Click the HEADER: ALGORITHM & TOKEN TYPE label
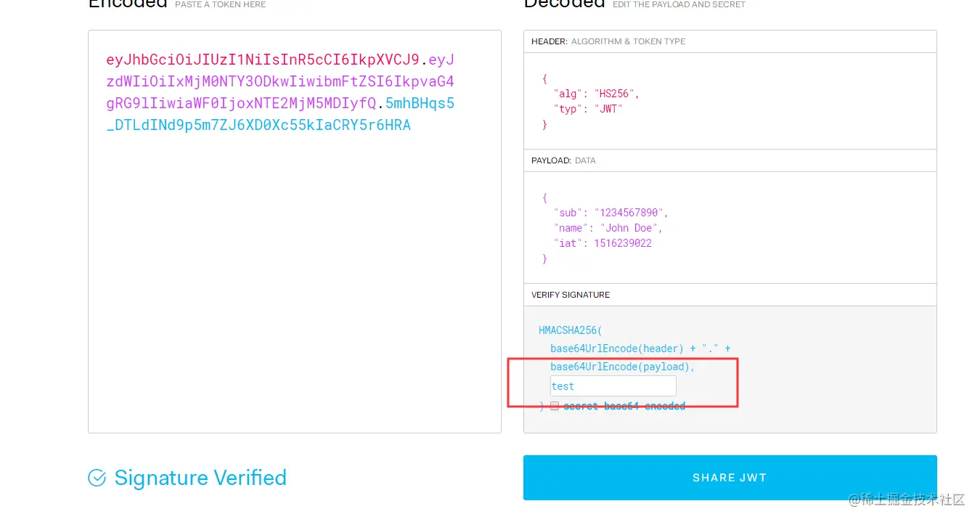The height and width of the screenshot is (522, 980). coord(608,41)
